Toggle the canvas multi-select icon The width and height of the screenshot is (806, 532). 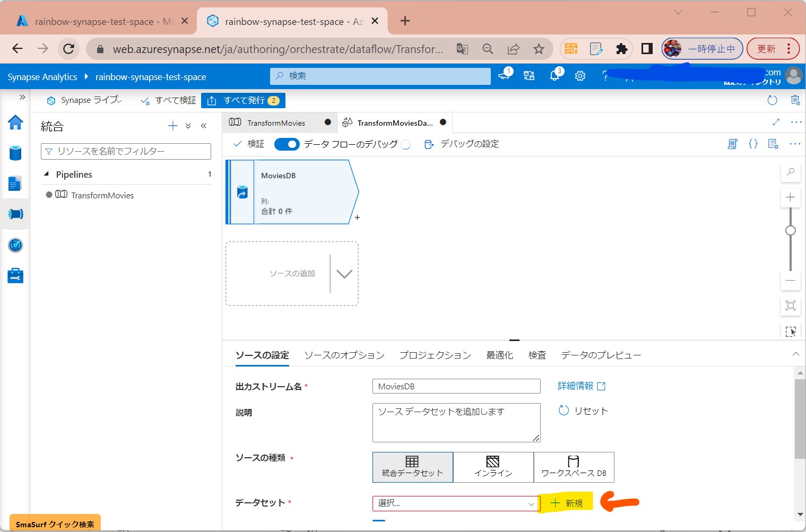click(791, 332)
